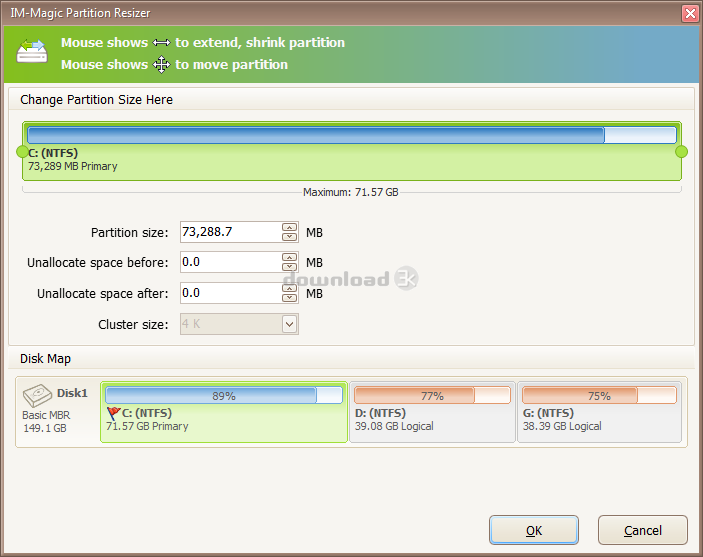Image resolution: width=703 pixels, height=557 pixels.
Task: Click the disk resize icon in header banner
Action: [31, 51]
